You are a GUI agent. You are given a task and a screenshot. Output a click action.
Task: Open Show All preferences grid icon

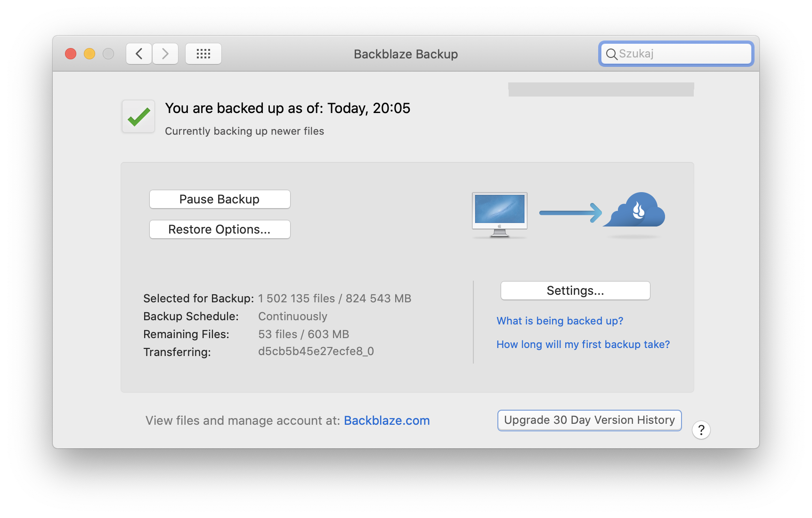coord(203,54)
